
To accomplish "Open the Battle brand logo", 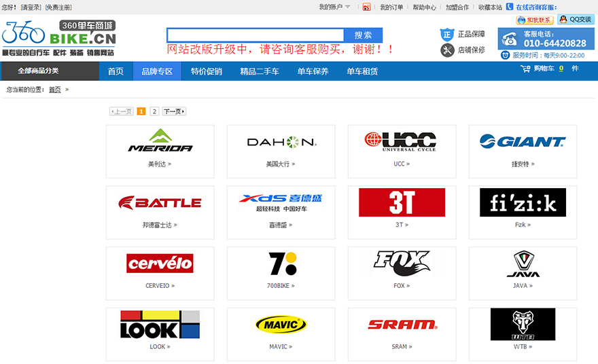I will coord(160,203).
